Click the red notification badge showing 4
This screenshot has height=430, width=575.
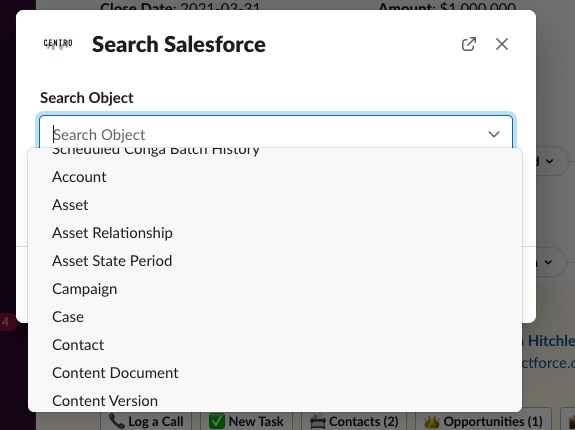tap(6, 322)
